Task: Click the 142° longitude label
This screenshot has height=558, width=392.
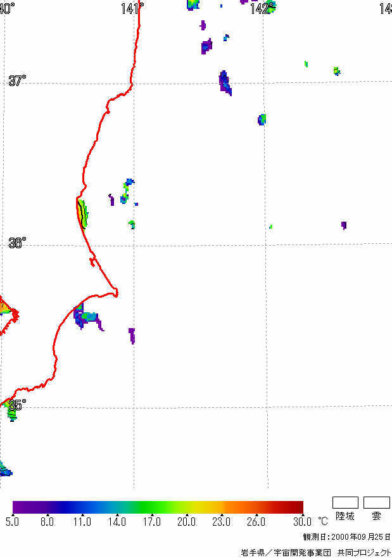Action: click(x=263, y=8)
